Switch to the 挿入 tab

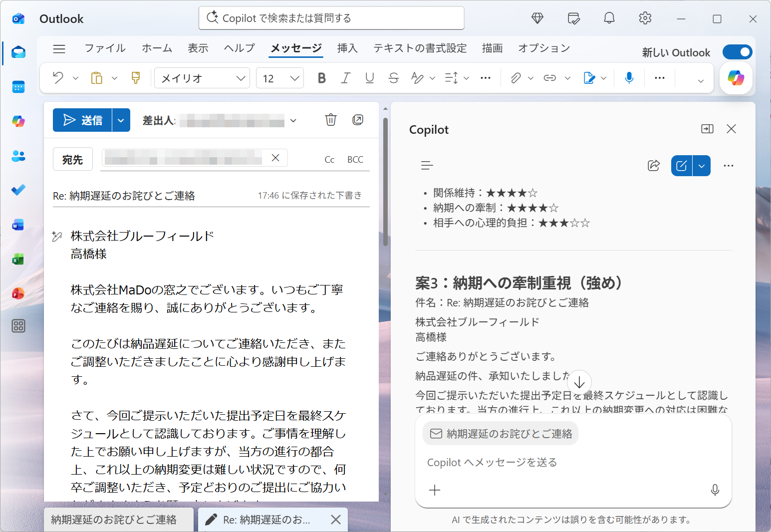(x=347, y=48)
